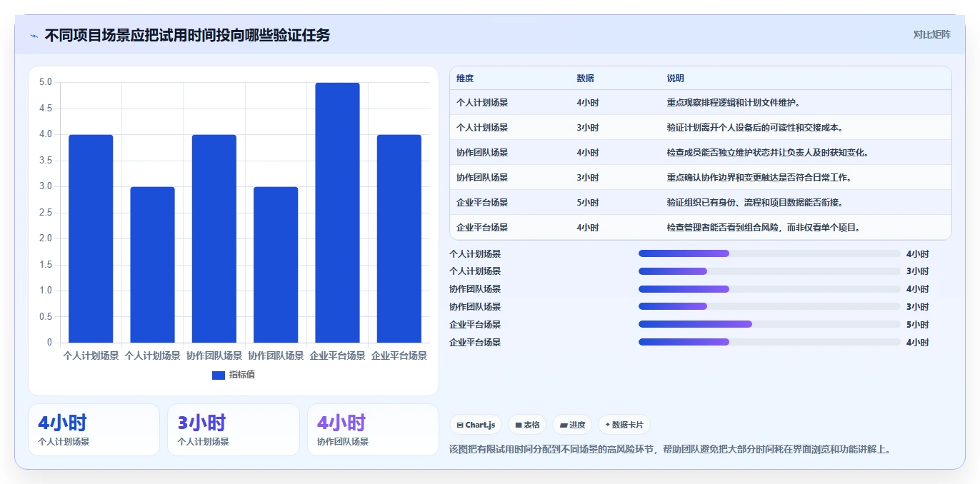
Task: Open the purple 4小时 协作团队场景 stat card
Action: click(373, 430)
